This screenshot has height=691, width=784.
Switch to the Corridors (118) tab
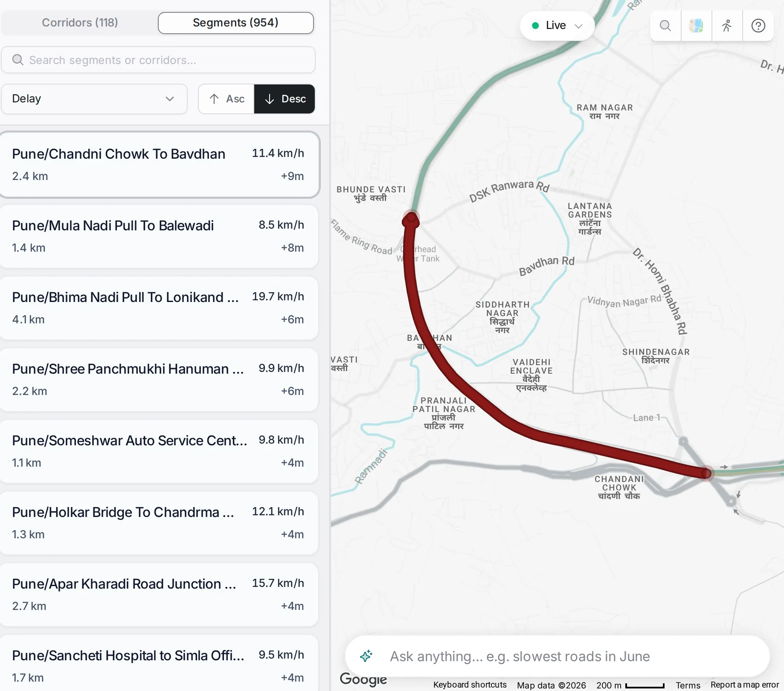click(x=80, y=23)
